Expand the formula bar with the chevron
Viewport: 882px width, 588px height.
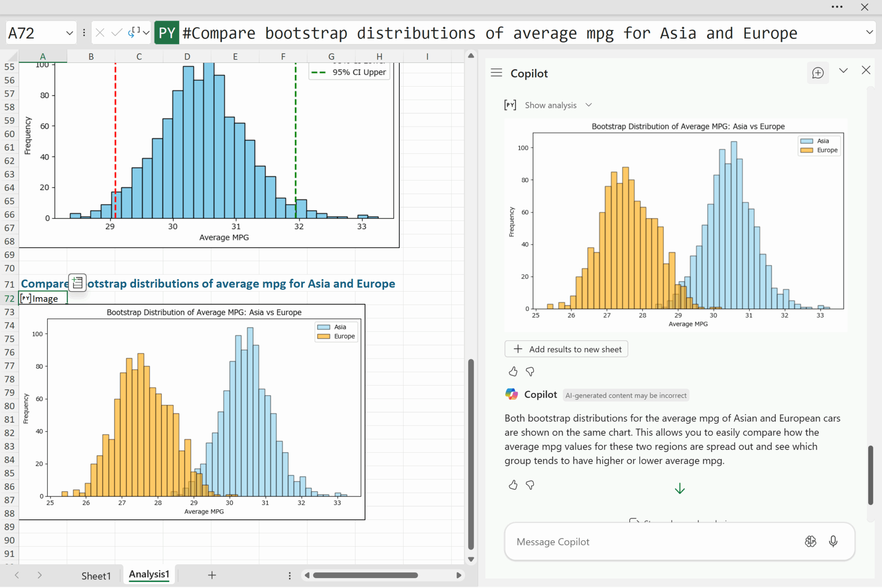coord(869,32)
